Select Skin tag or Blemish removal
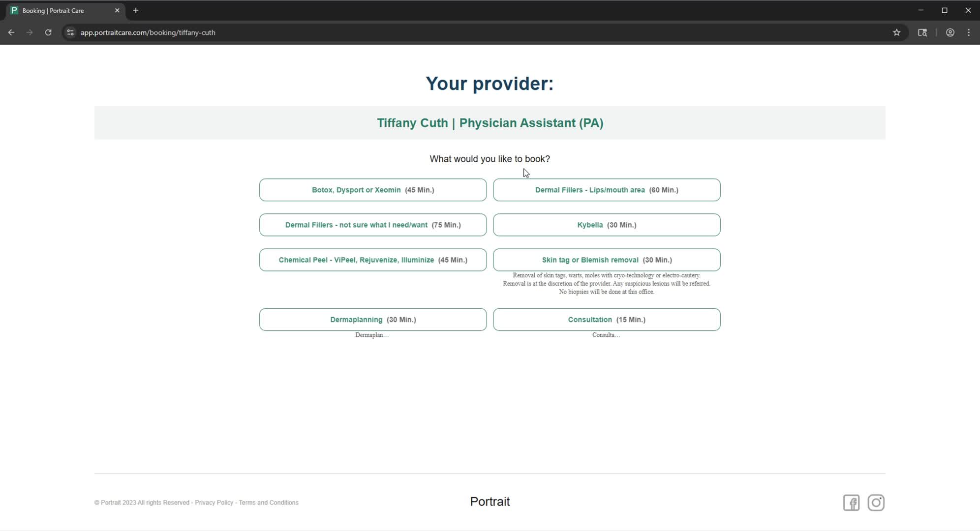 pos(607,260)
